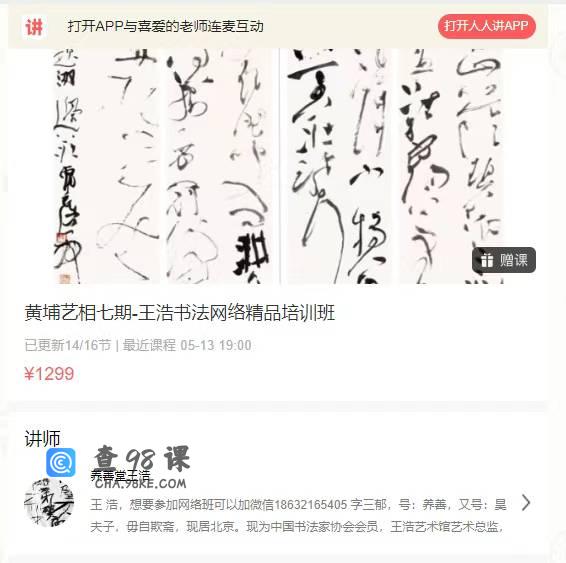Click the blue 查98课 magnifier logo icon
Screen dimensions: 566x563
[x=61, y=462]
